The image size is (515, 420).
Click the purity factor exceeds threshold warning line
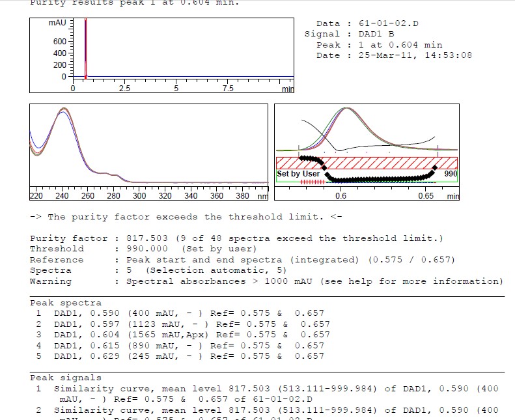[186, 217]
